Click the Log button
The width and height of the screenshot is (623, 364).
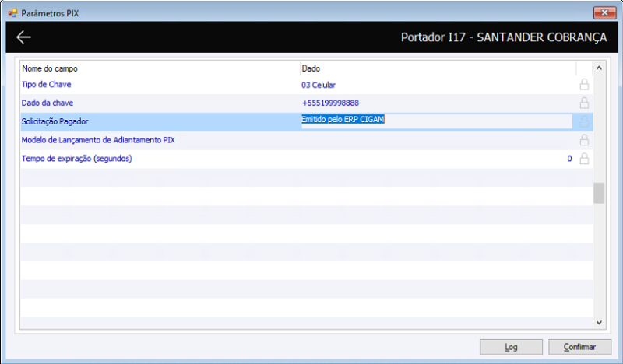click(511, 347)
